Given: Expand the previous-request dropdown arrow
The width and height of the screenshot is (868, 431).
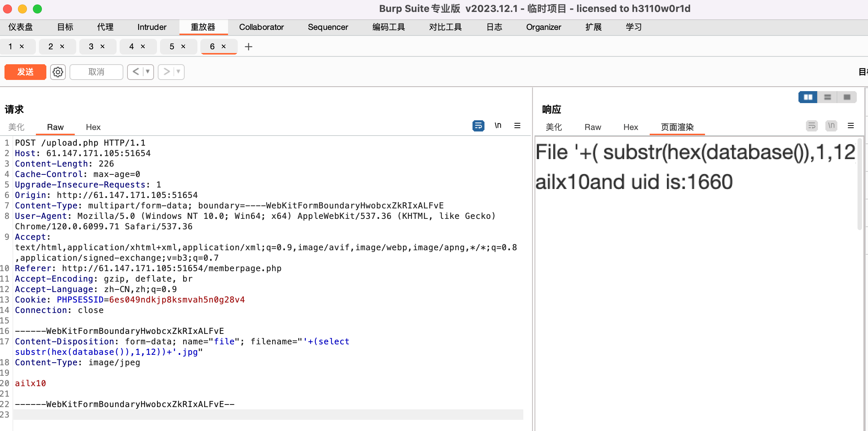Looking at the screenshot, I should tap(147, 72).
